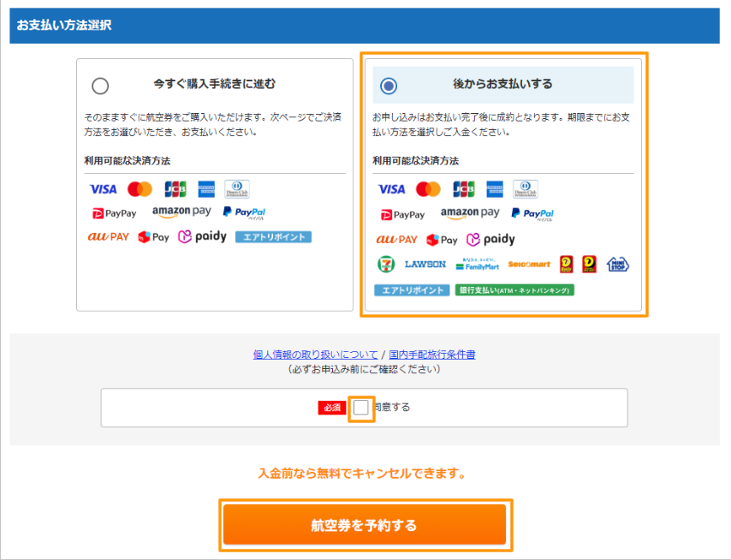Open the 個人情報の取り扱いについて link
The height and width of the screenshot is (560, 731).
(x=315, y=354)
